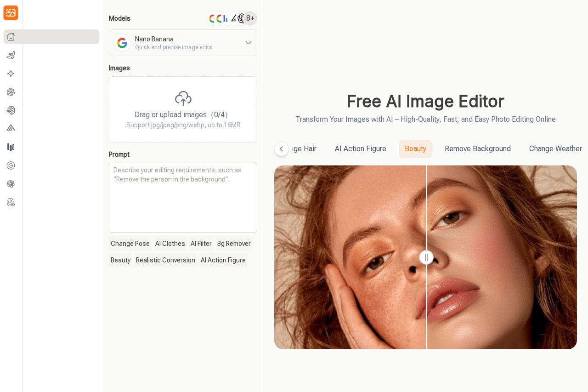Switch to the Remove Background tab
The image size is (588, 392).
pyautogui.click(x=478, y=149)
